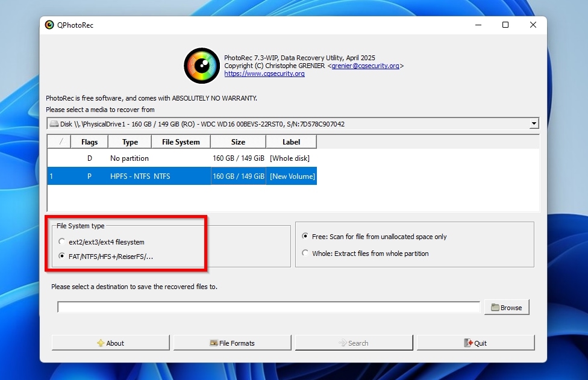588x380 pixels.
Task: Click the QPhotoRec logo image
Action: click(201, 66)
